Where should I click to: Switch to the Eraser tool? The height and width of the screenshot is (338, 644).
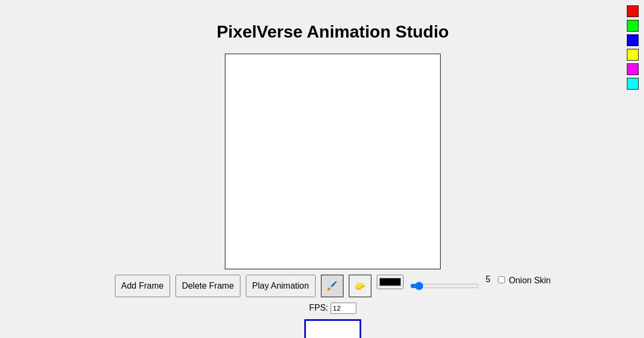pyautogui.click(x=360, y=286)
